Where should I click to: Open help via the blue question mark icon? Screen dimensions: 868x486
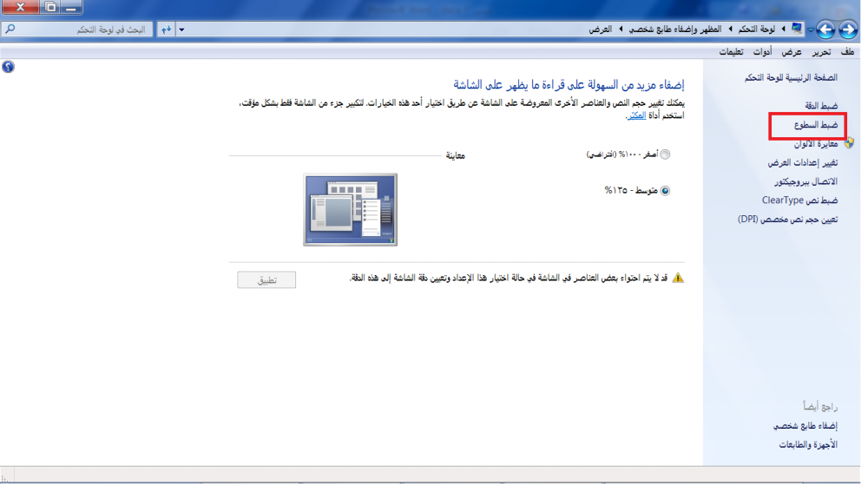(x=8, y=66)
